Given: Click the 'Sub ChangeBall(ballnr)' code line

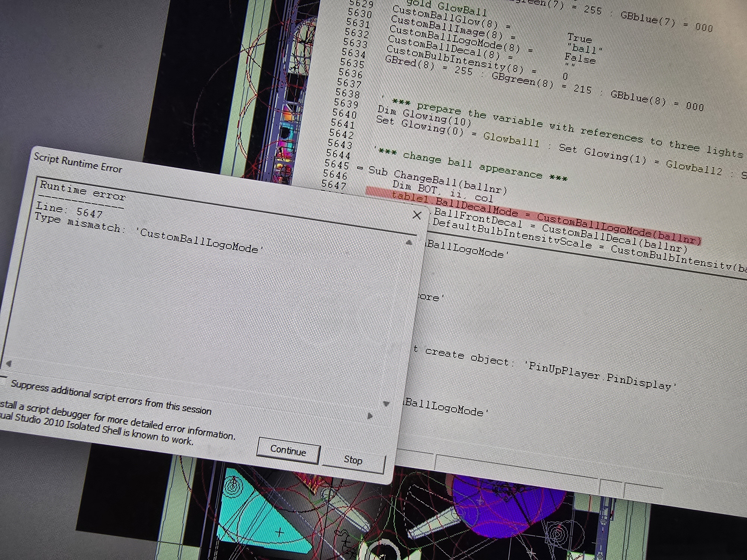Looking at the screenshot, I should [x=438, y=181].
